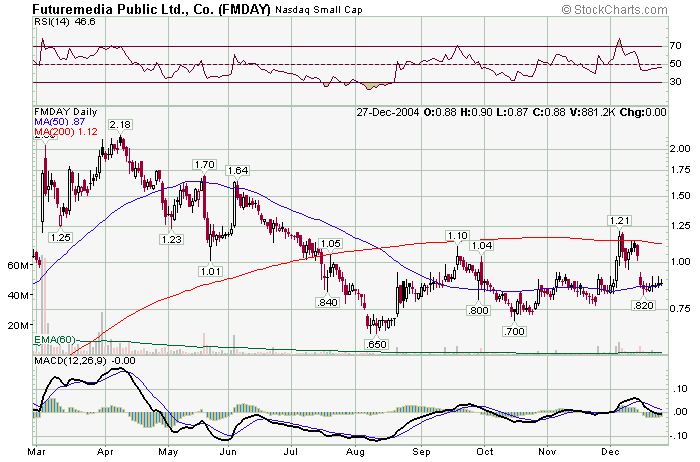The image size is (700, 462).
Task: Click the 2.00 price axis label
Action: click(680, 149)
